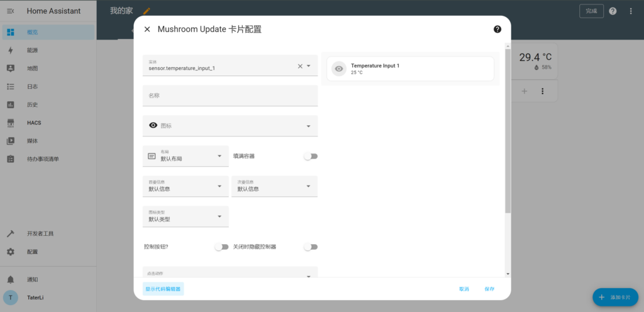Click the plus icon on background card
Image resolution: width=644 pixels, height=312 pixels.
[525, 91]
